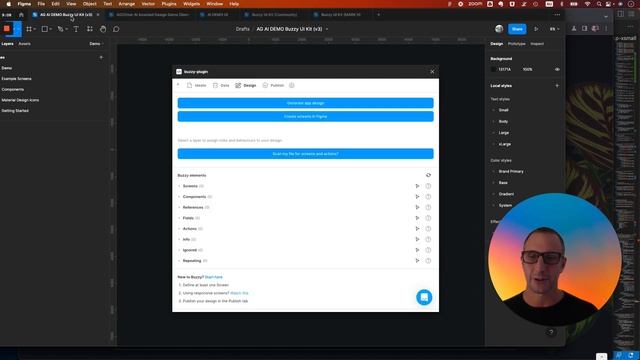Select the Text tool
This screenshot has height=360, width=640.
coord(76,29)
